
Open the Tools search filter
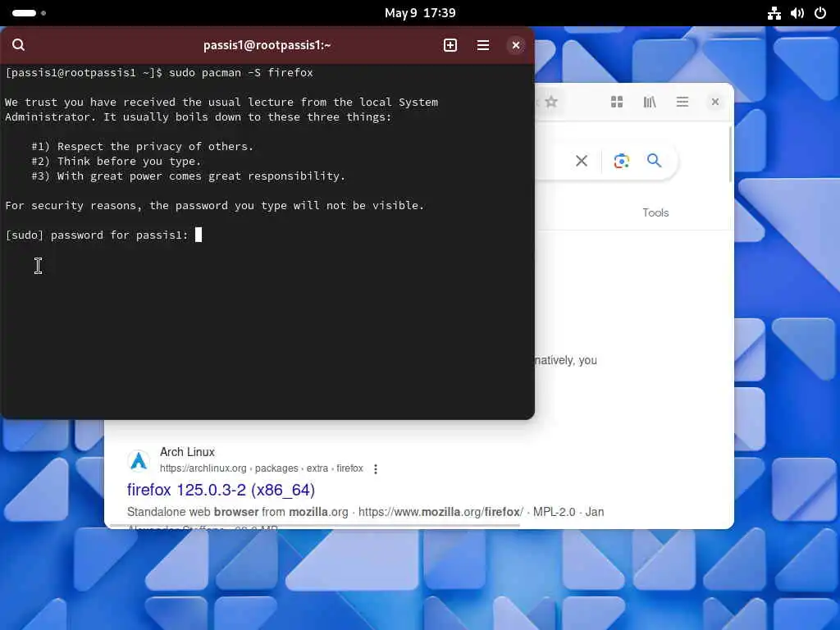coord(655,212)
